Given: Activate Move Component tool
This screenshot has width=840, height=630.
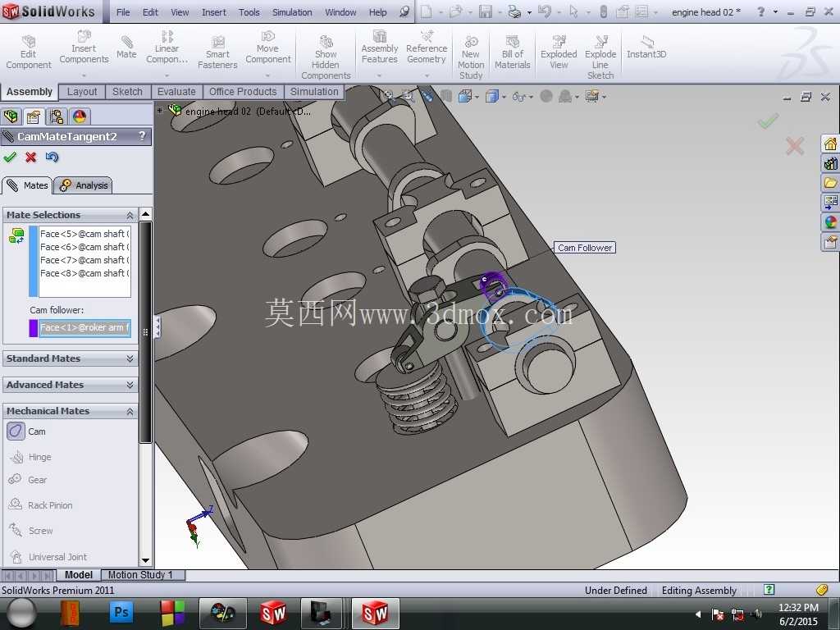Looking at the screenshot, I should click(x=268, y=48).
